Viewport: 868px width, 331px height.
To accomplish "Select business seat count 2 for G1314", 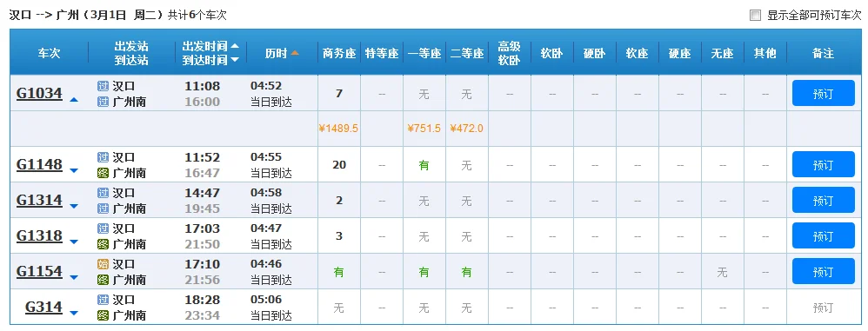I will click(x=339, y=200).
